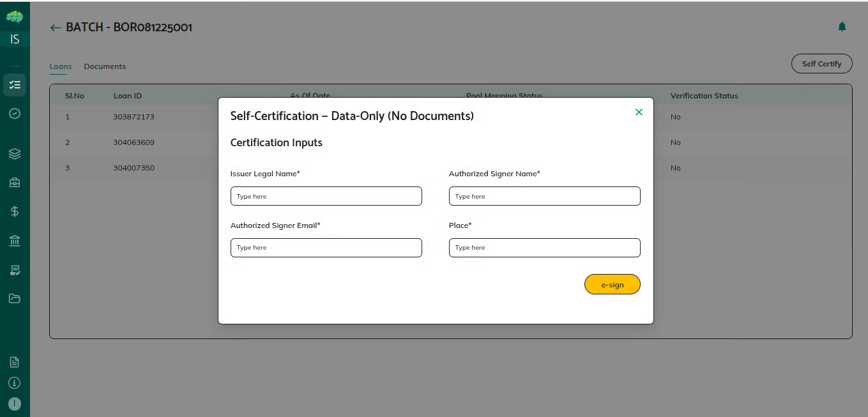Click the notification bell icon
The height and width of the screenshot is (417, 868).
(842, 27)
